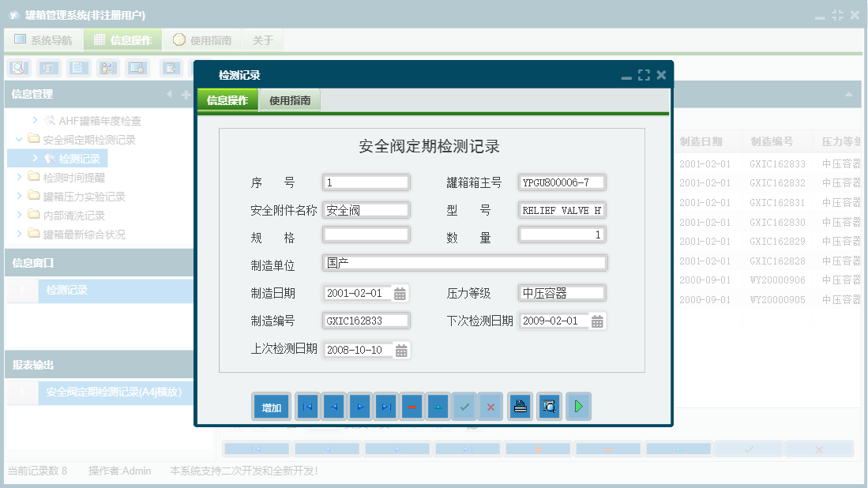The height and width of the screenshot is (488, 868).
Task: Expand the 罐箱压力实验记录 tree node
Action: [x=18, y=197]
